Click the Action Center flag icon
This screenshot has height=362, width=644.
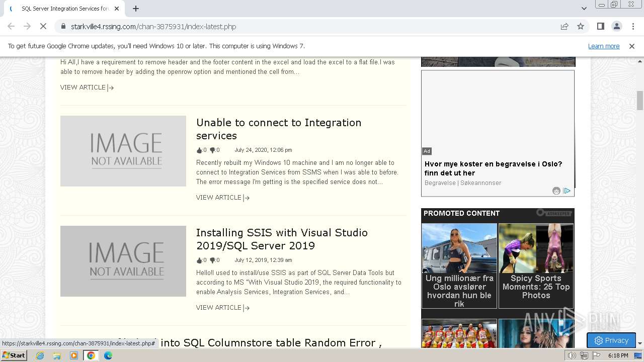point(596,355)
